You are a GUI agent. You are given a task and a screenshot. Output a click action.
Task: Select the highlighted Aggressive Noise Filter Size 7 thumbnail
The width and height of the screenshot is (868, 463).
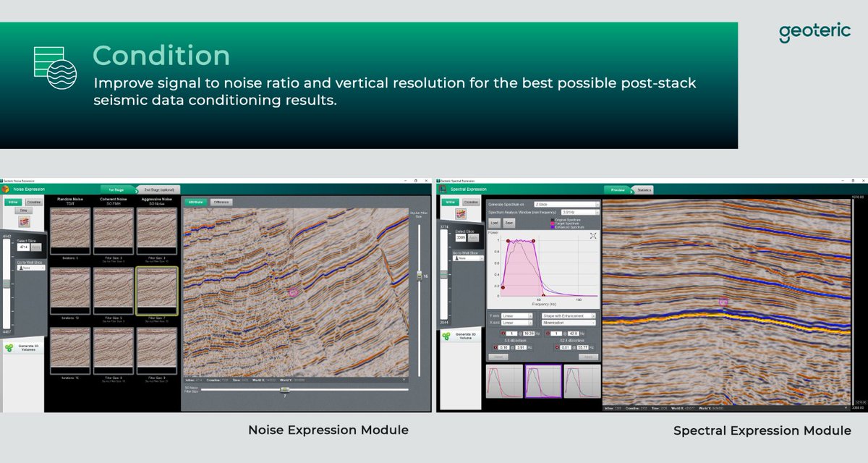(x=157, y=291)
